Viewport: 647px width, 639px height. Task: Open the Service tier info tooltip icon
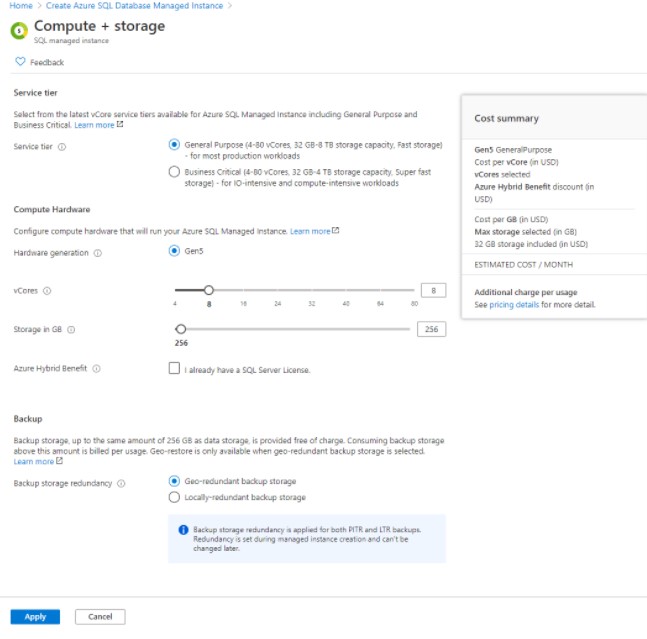point(62,147)
